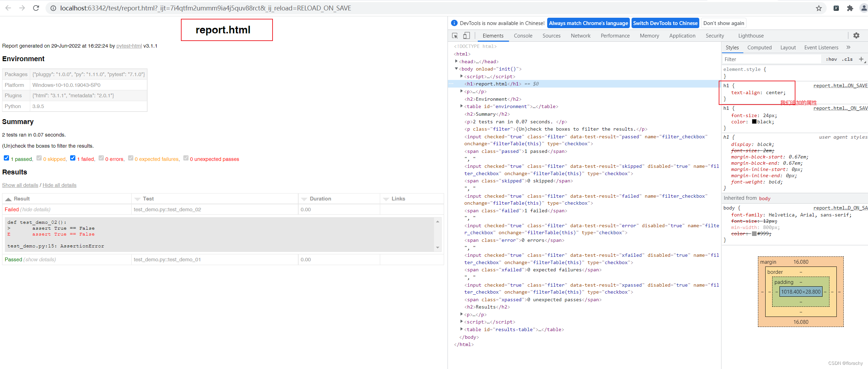
Task: Expand the last script node in body
Action: (461, 321)
